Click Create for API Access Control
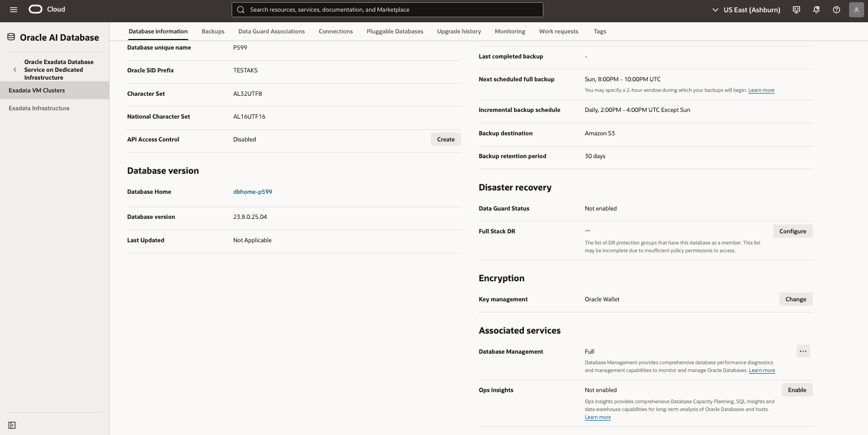Viewport: 868px width, 435px height. pyautogui.click(x=446, y=139)
